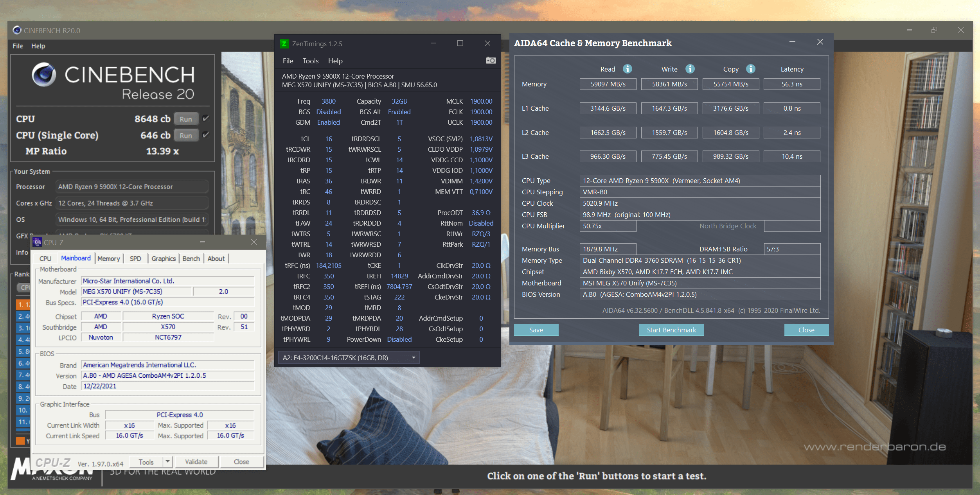Click the Freq 3800 value in ZenTimings
The height and width of the screenshot is (495, 980).
(329, 101)
